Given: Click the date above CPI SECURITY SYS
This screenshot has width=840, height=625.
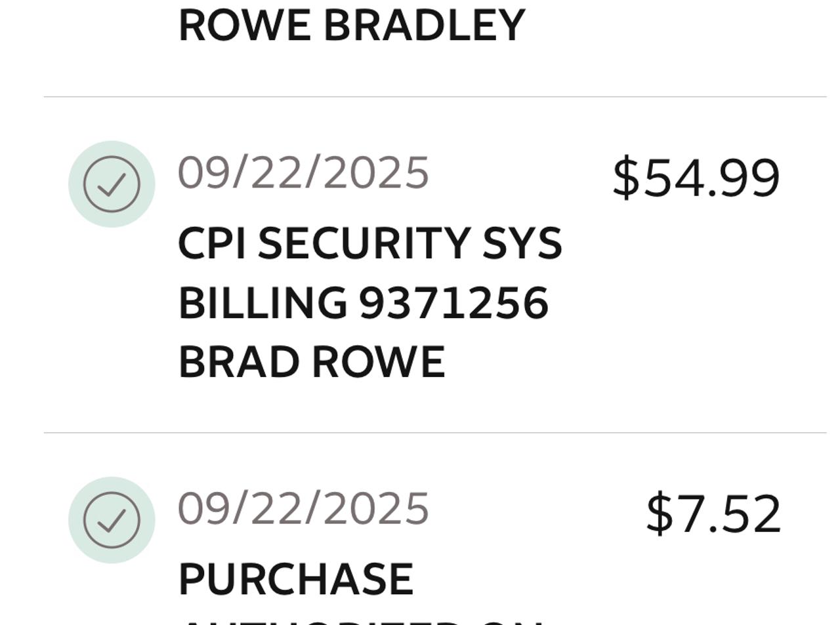Looking at the screenshot, I should click(x=303, y=173).
